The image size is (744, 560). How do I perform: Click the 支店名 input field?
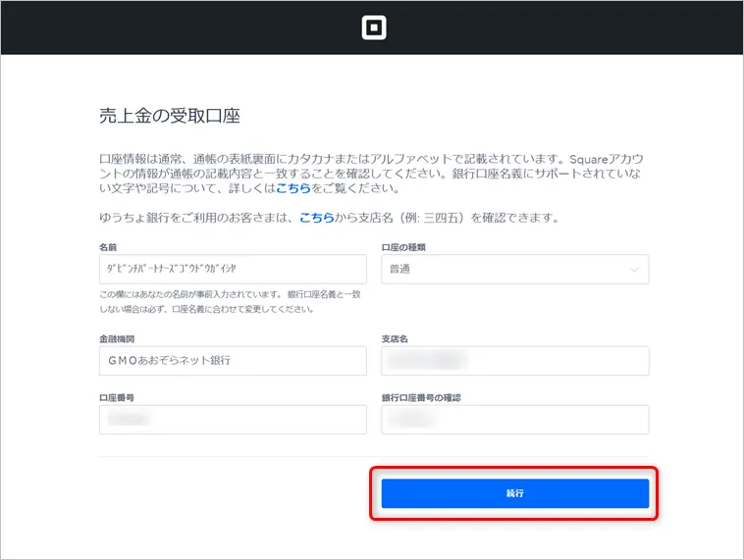click(x=514, y=360)
